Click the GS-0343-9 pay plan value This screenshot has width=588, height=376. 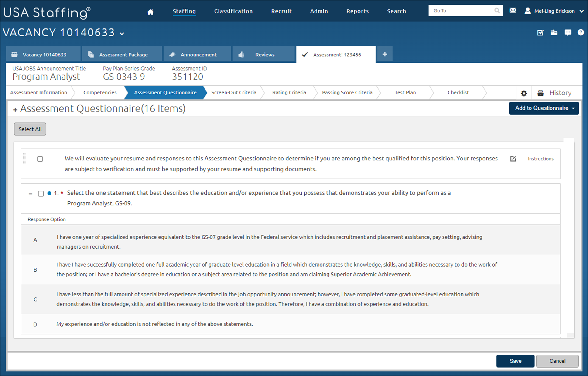point(124,77)
